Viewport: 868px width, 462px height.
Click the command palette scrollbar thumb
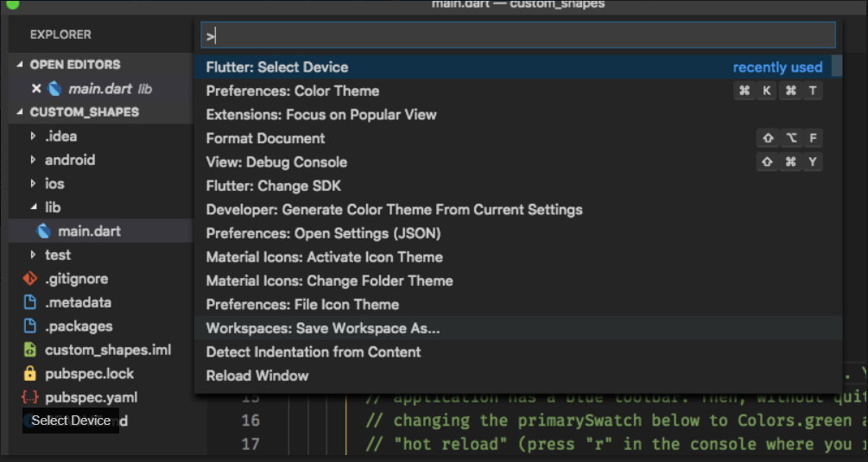(837, 66)
